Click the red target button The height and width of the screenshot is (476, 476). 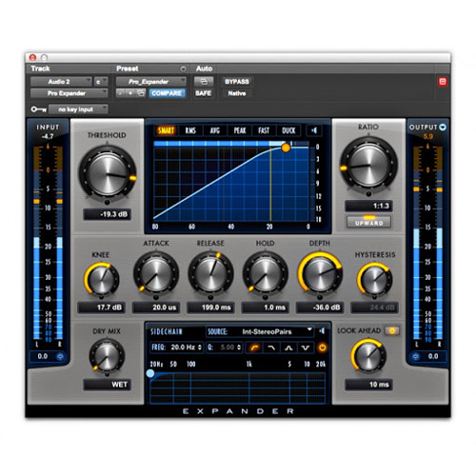tap(443, 82)
